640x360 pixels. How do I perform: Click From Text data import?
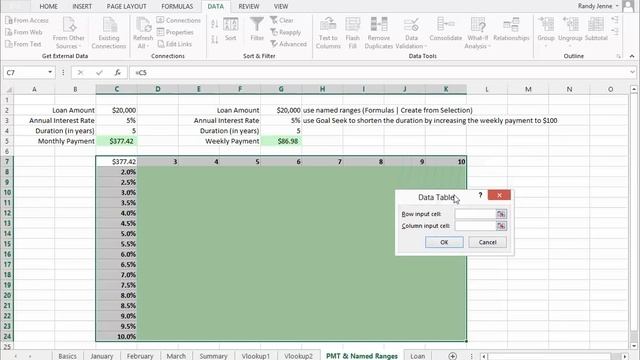click(x=23, y=44)
